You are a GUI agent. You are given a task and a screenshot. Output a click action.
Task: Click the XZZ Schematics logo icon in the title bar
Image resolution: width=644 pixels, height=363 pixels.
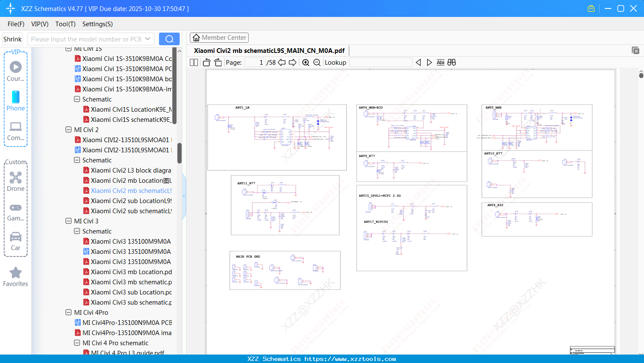(11, 8)
